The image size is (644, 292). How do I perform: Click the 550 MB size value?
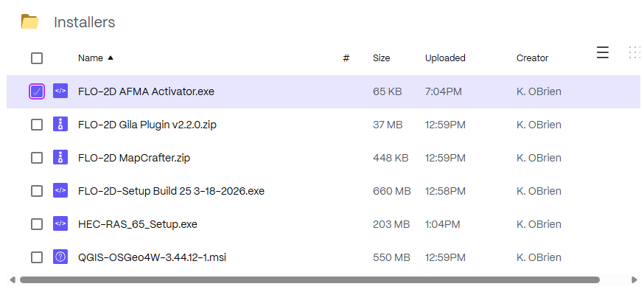[391, 257]
